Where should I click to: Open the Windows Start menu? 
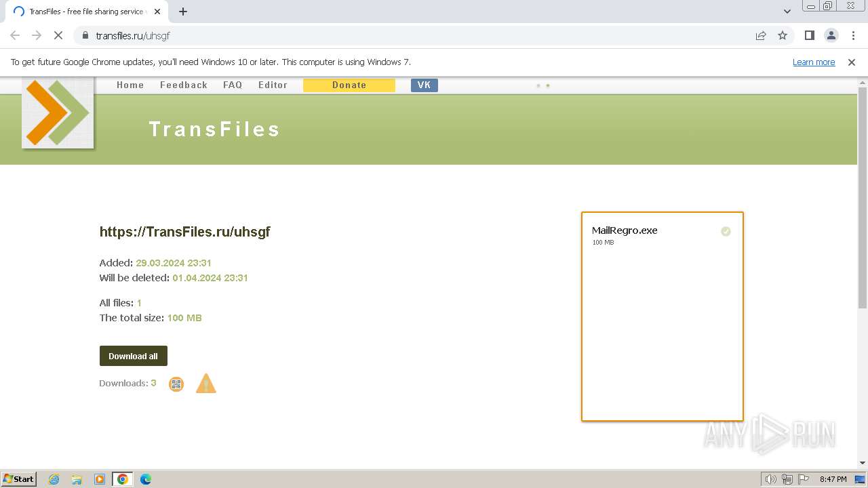[19, 479]
